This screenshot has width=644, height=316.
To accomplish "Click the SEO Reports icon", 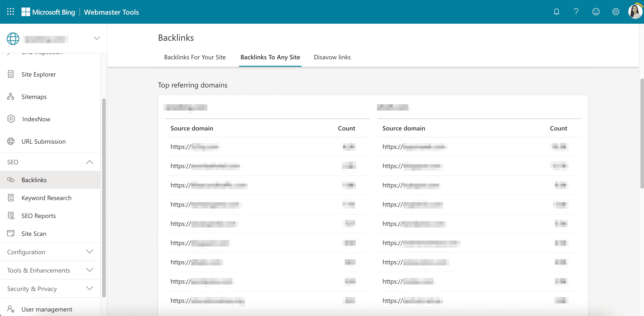I will coord(11,216).
